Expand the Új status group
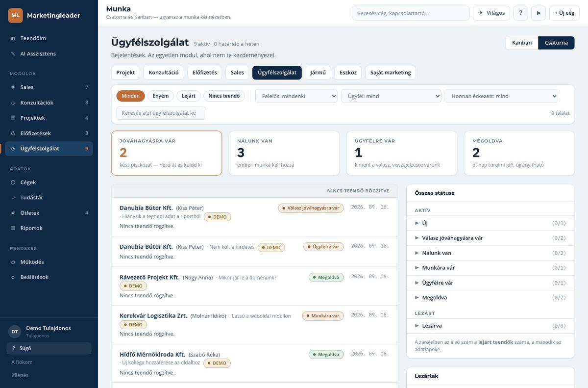 (x=490, y=223)
